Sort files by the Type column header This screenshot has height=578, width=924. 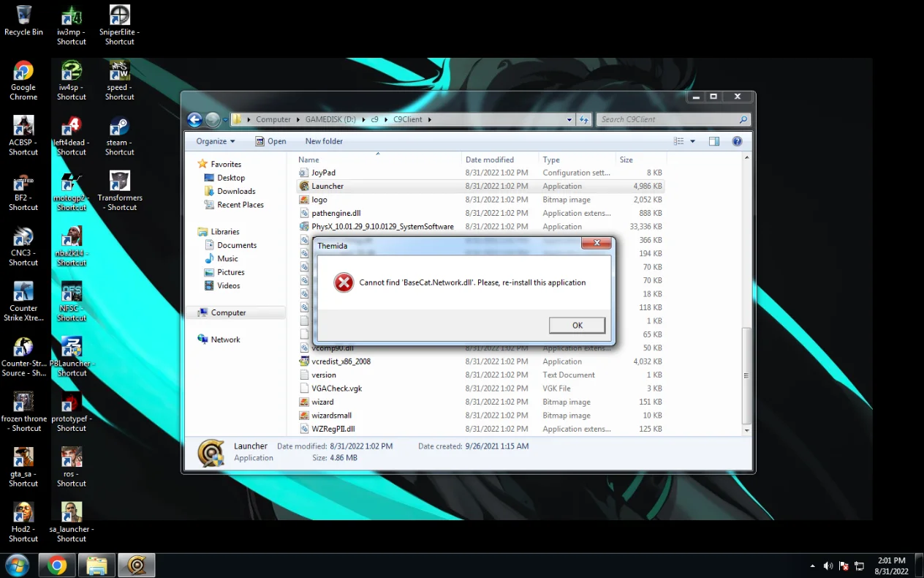tap(577, 159)
